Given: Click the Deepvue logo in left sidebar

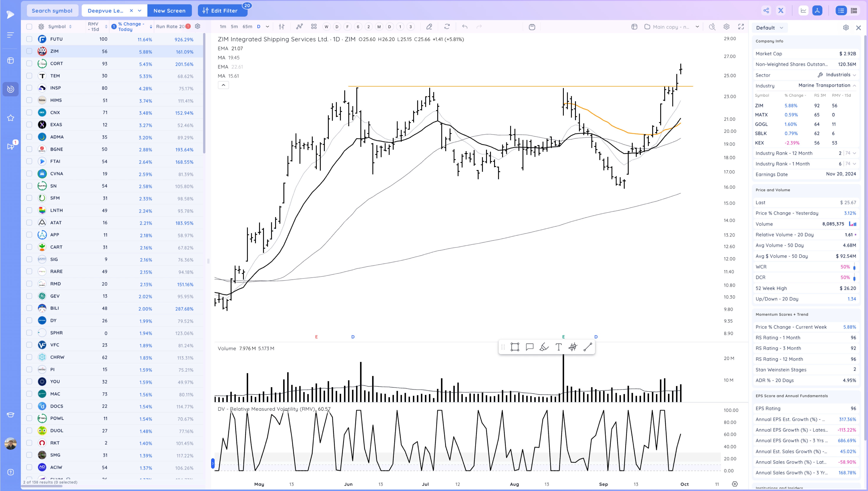Looking at the screenshot, I should click(x=10, y=15).
